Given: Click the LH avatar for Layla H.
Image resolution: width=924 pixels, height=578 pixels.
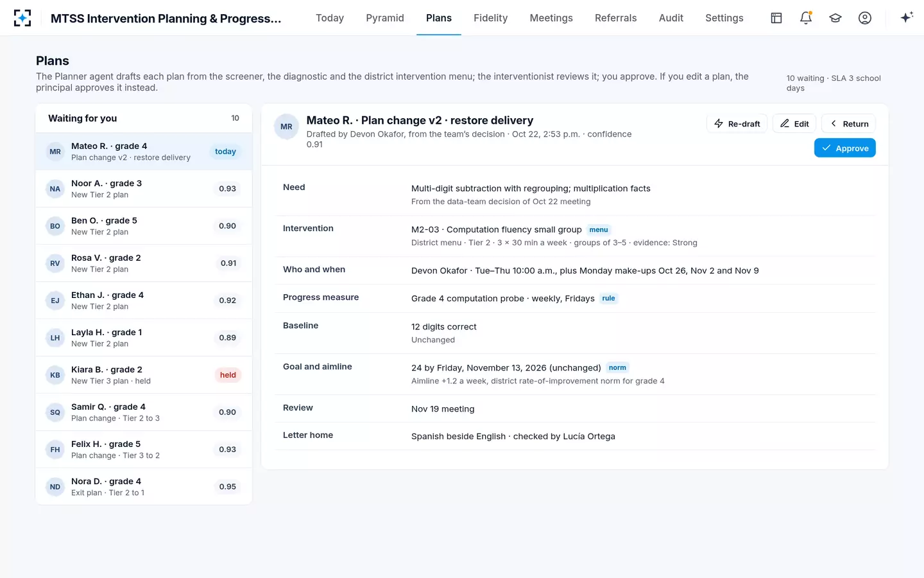Looking at the screenshot, I should coord(55,338).
